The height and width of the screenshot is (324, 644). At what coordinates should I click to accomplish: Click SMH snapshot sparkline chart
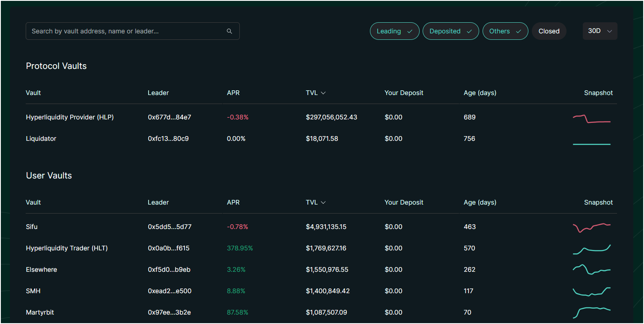click(x=592, y=291)
